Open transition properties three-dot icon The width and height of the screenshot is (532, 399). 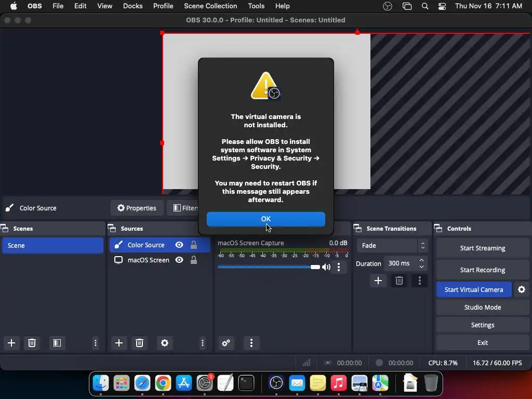[420, 281]
